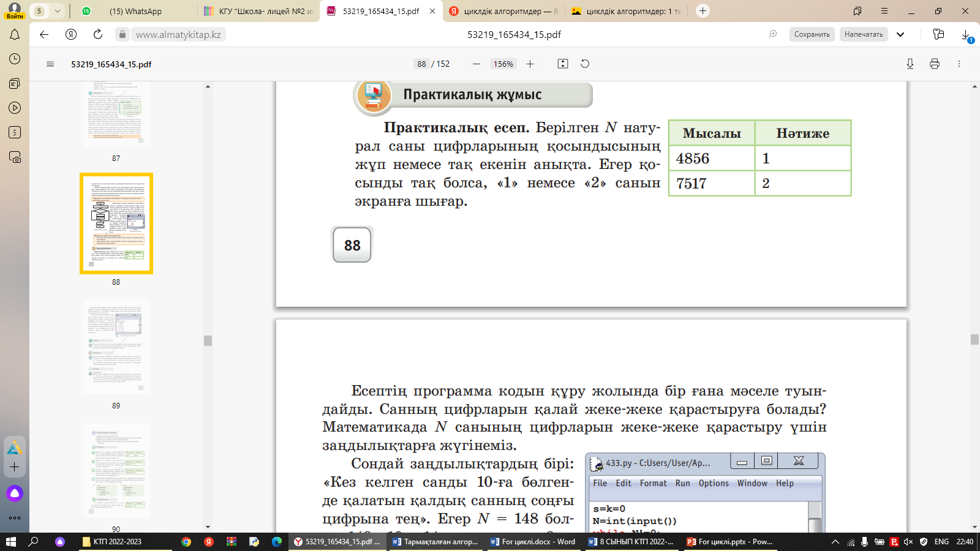
Task: Open the tab group dropdown arrow
Action: [57, 11]
